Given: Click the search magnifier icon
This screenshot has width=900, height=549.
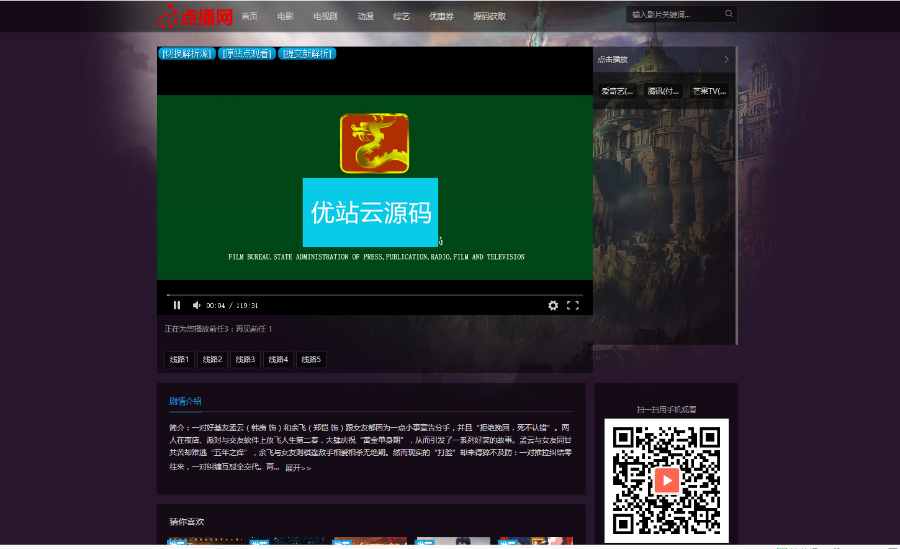Looking at the screenshot, I should (x=728, y=14).
